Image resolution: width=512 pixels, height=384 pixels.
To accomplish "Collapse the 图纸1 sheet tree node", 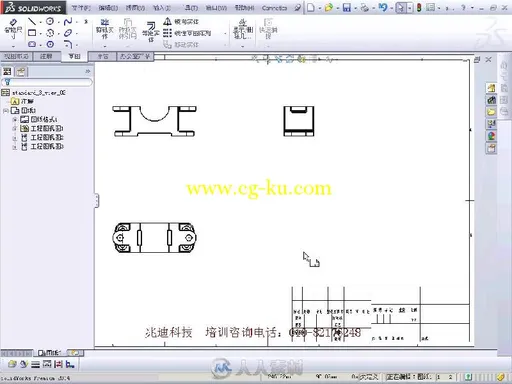I will tap(5, 110).
